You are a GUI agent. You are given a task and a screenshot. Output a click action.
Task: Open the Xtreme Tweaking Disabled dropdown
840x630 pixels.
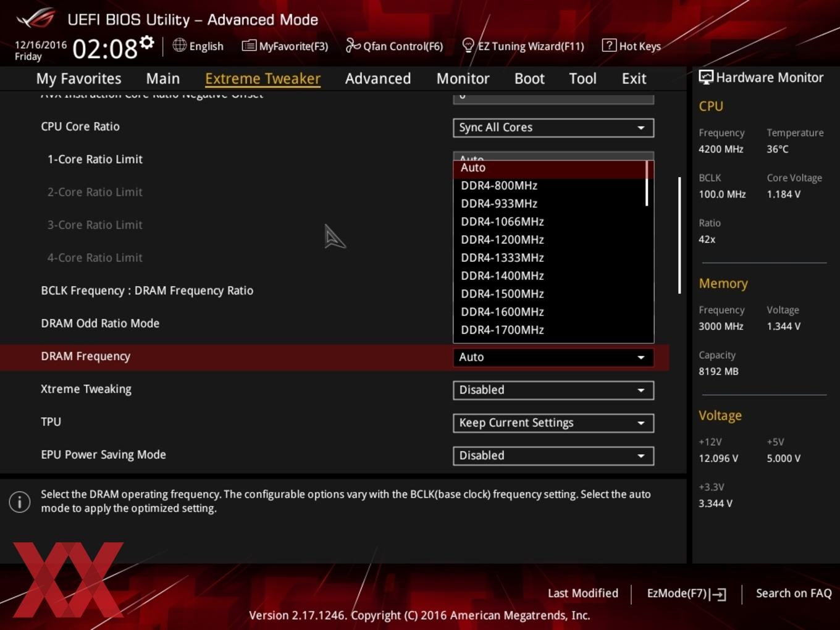click(x=553, y=390)
